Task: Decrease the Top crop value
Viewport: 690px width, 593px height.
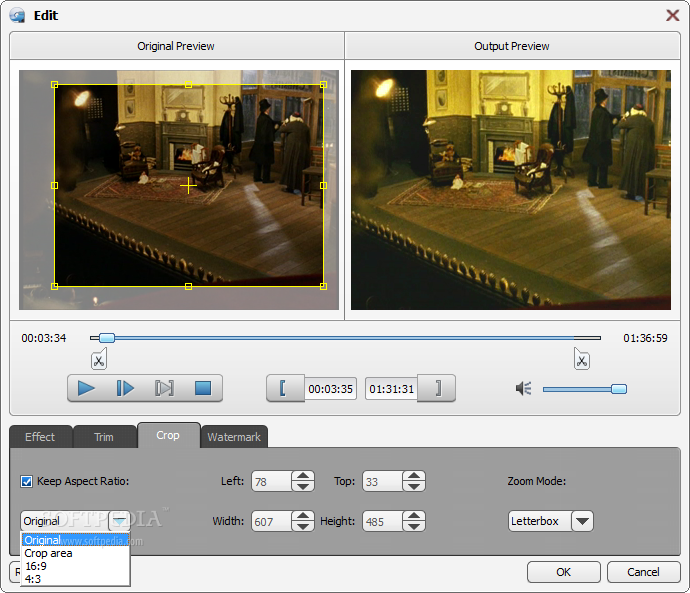Action: (x=414, y=486)
